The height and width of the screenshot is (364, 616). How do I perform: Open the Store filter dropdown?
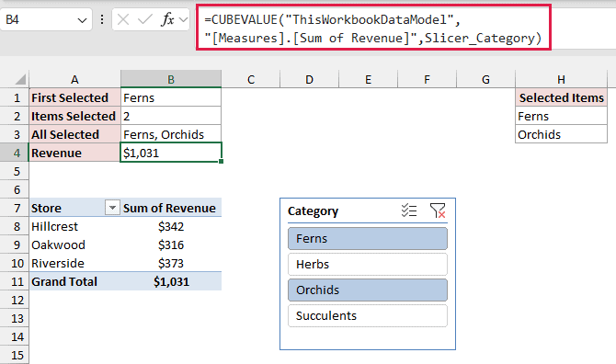tap(112, 208)
